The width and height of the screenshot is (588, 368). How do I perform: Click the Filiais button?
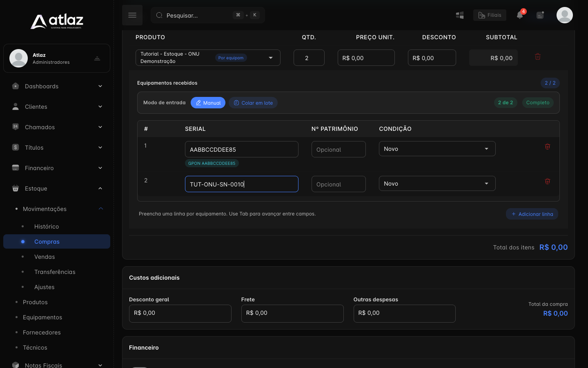[x=490, y=15]
